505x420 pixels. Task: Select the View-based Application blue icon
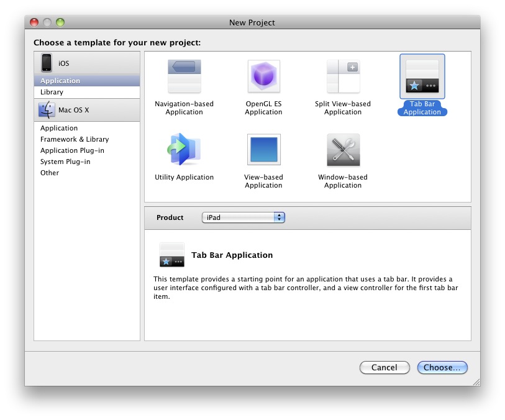pos(263,150)
